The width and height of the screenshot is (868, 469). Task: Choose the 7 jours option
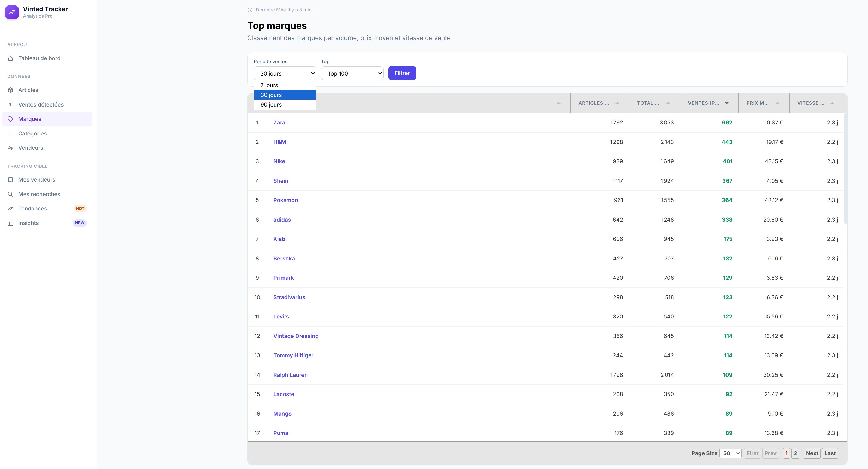[x=285, y=85]
